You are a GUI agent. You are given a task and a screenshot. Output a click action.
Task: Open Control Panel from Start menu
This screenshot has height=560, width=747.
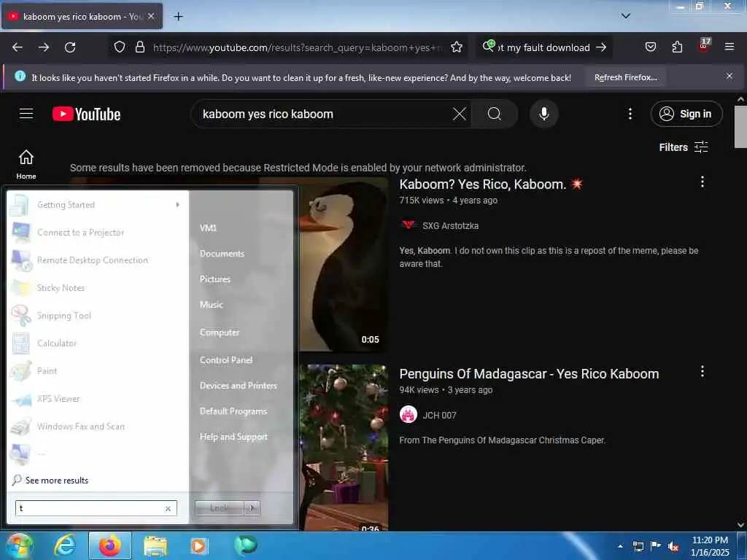(226, 360)
